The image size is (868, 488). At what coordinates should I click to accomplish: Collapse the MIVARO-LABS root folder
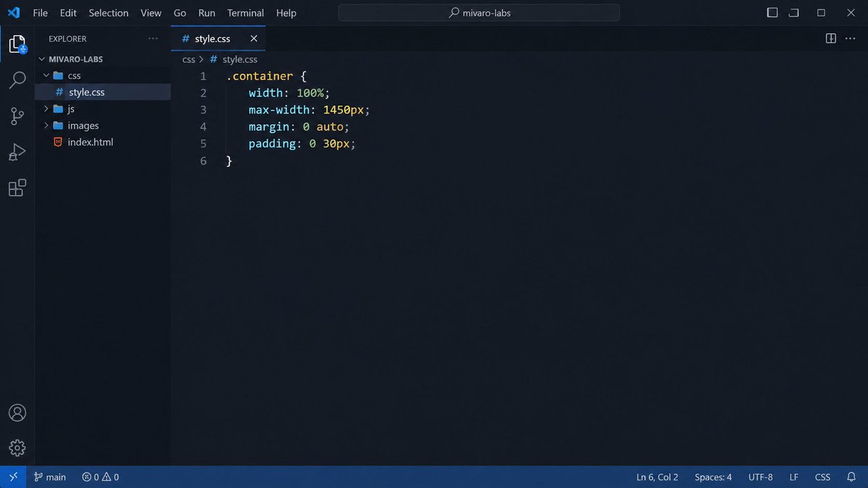[x=103, y=59]
